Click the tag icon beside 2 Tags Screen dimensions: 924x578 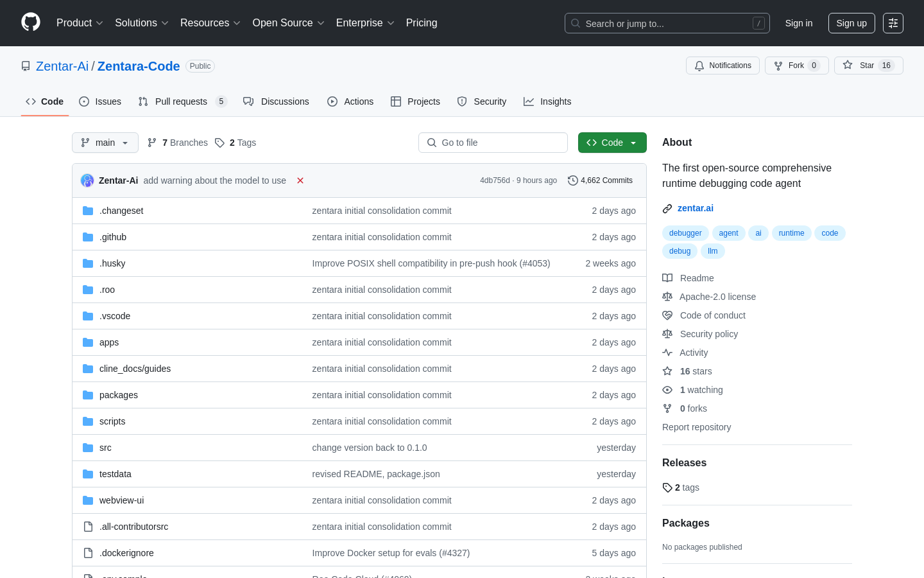219,143
